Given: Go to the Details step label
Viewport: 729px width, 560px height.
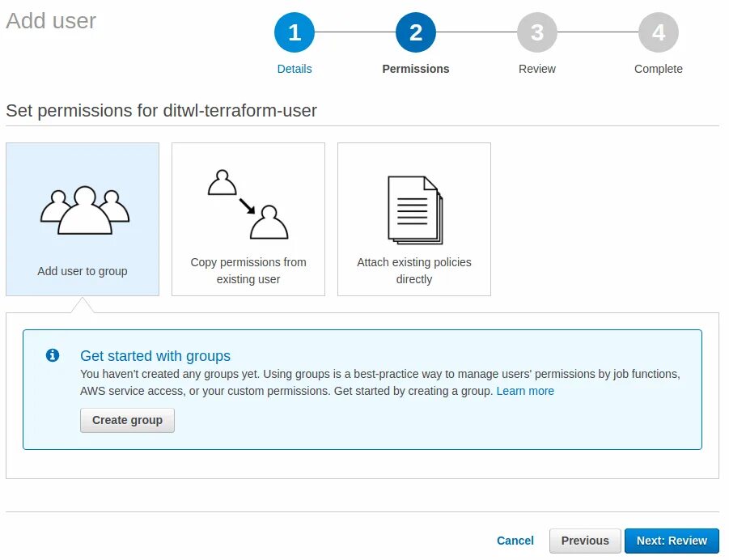Looking at the screenshot, I should tap(295, 69).
